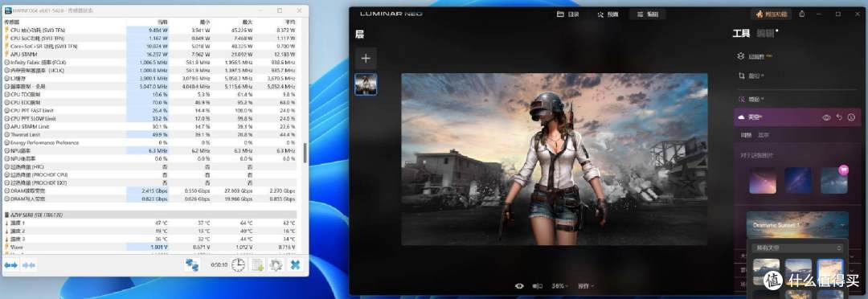This screenshot has width=868, height=299.
Task: Click the HWiNFO vertical scrollbar thumb
Action: [x=305, y=153]
